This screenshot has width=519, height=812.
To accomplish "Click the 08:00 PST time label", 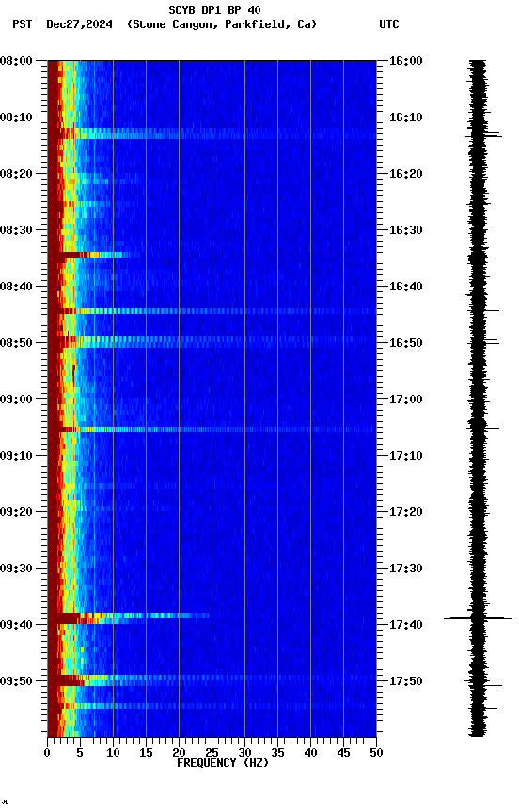I will [16, 61].
